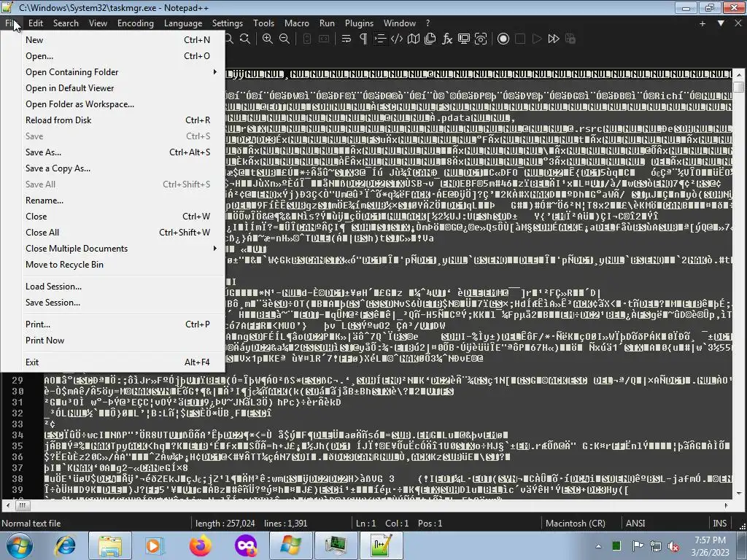Image resolution: width=747 pixels, height=560 pixels.
Task: Click line number 34 in margin
Action: point(18,435)
